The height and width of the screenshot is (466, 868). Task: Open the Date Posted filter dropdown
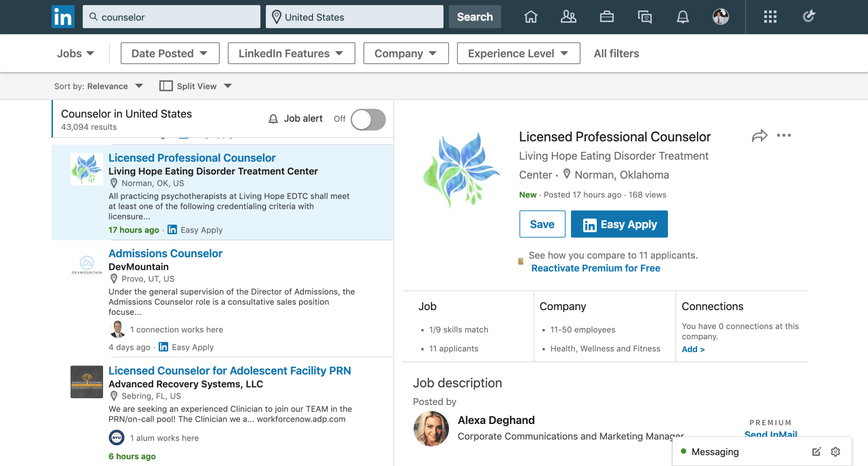170,53
